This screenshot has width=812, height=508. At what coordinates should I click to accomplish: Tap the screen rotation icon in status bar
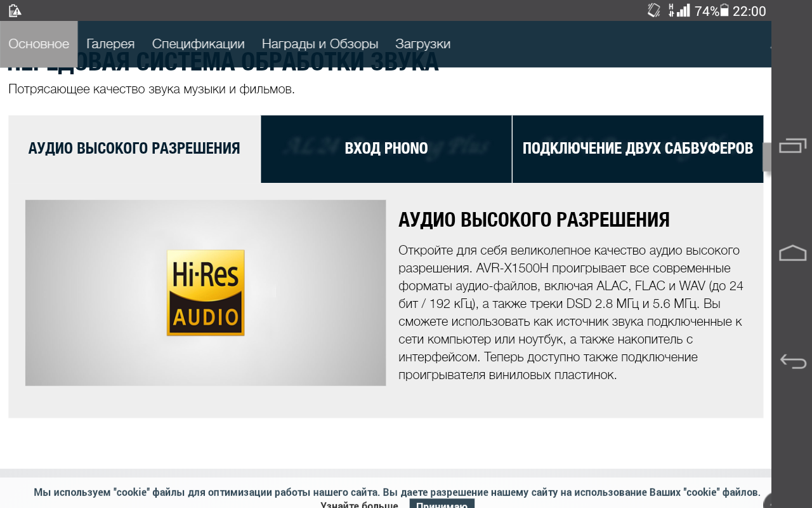pos(654,11)
